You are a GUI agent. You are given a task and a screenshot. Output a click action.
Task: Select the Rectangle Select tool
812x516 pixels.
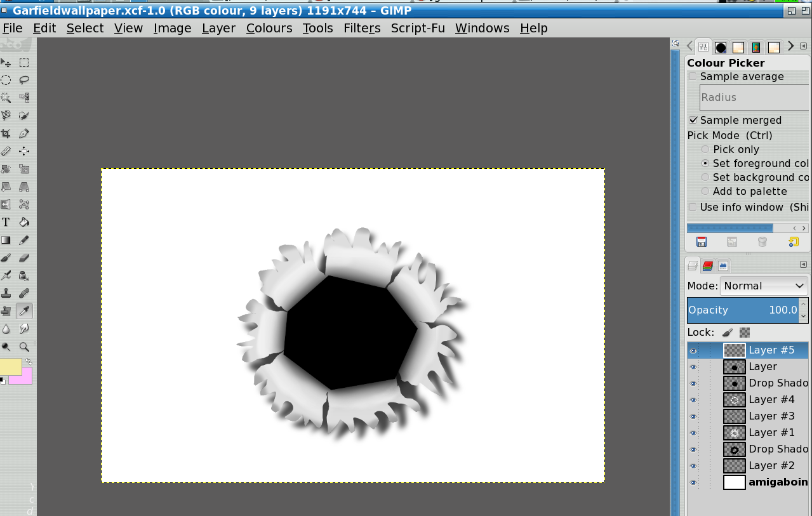[24, 62]
